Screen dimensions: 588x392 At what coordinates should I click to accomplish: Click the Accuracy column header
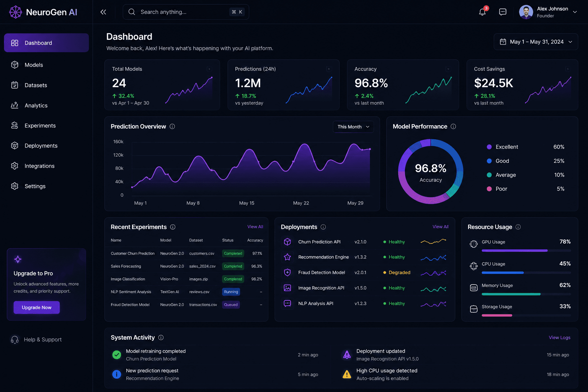click(x=255, y=240)
